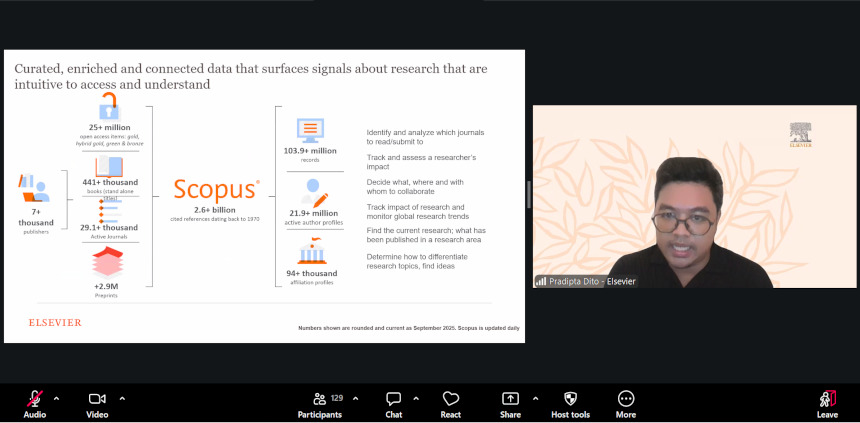
Task: Click the author profile person-with-pencil icon
Action: pyautogui.click(x=314, y=193)
